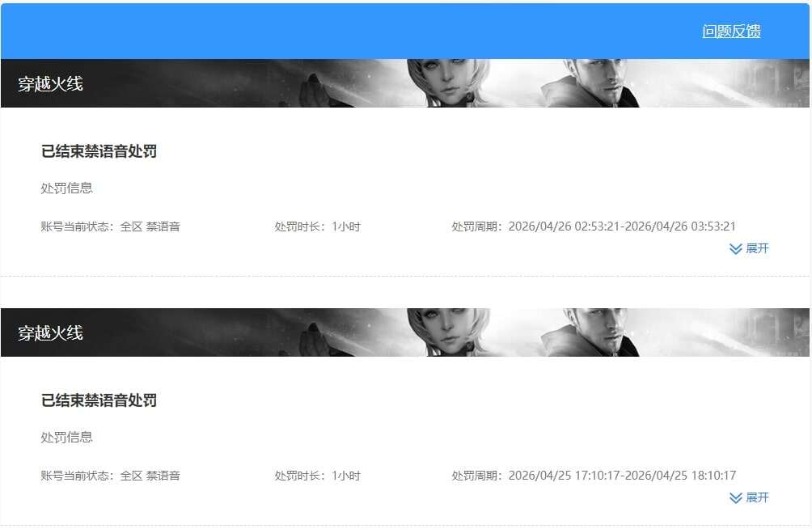Click the double-chevron icon beside the first 展开
This screenshot has width=812, height=529.
[735, 249]
